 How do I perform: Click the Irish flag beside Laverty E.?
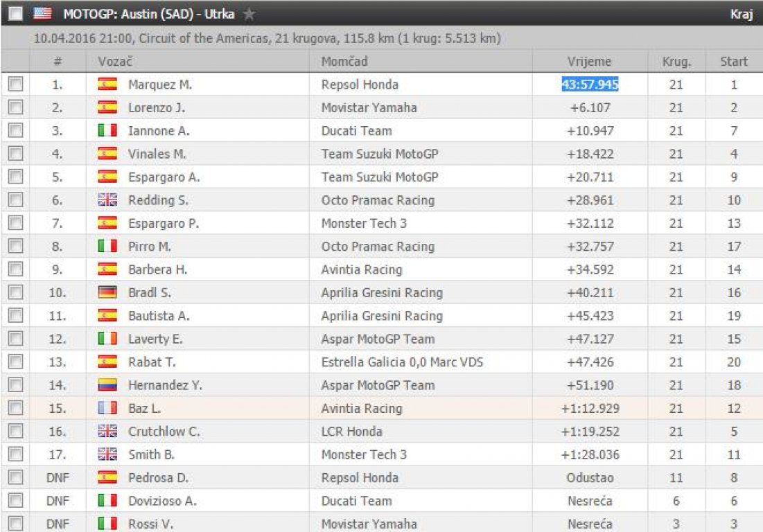coord(107,339)
